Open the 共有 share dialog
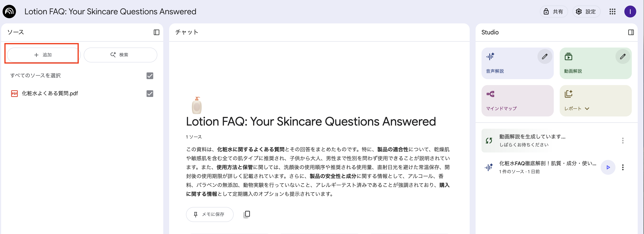This screenshot has width=644, height=234. click(554, 12)
